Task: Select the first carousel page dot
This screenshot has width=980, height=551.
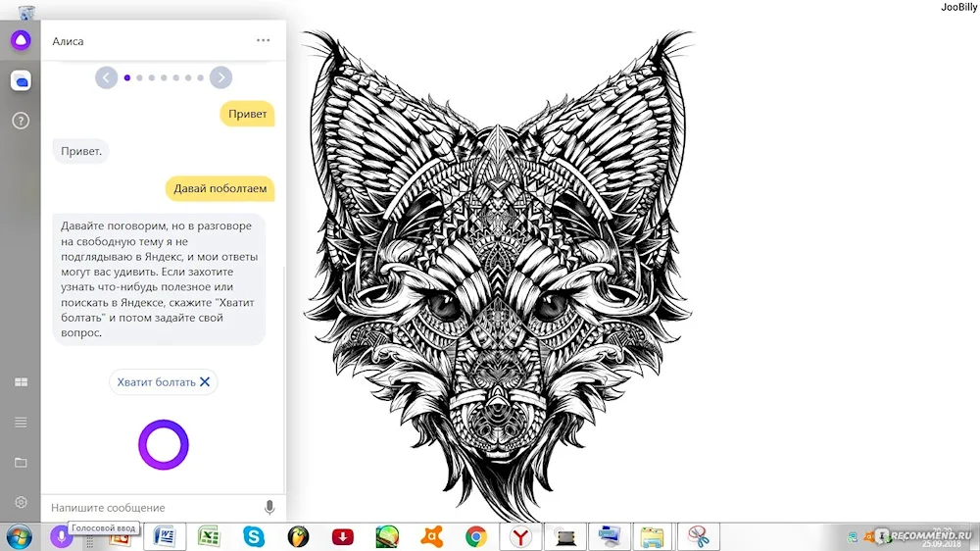Action: 127,77
